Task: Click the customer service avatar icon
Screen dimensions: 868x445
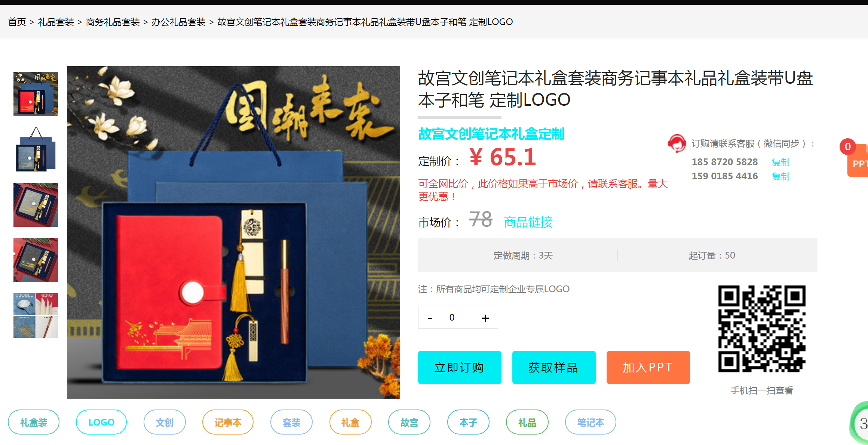Action: click(677, 143)
